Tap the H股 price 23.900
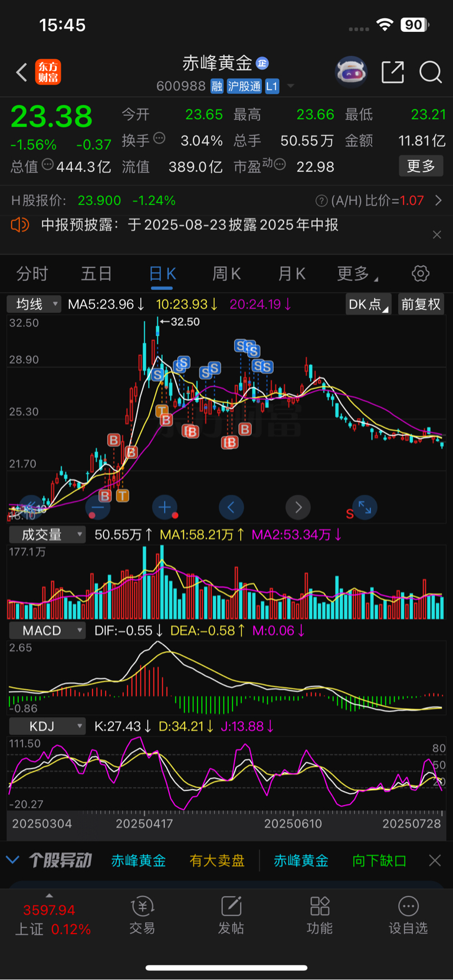Image resolution: width=453 pixels, height=980 pixels. 99,201
